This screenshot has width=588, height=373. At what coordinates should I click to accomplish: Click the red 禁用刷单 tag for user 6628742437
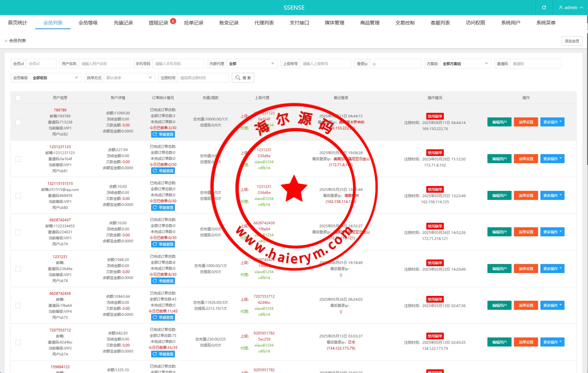pyautogui.click(x=435, y=226)
